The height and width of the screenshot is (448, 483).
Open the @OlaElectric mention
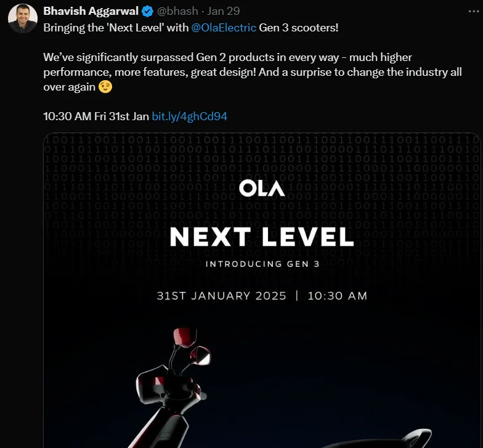pyautogui.click(x=224, y=28)
